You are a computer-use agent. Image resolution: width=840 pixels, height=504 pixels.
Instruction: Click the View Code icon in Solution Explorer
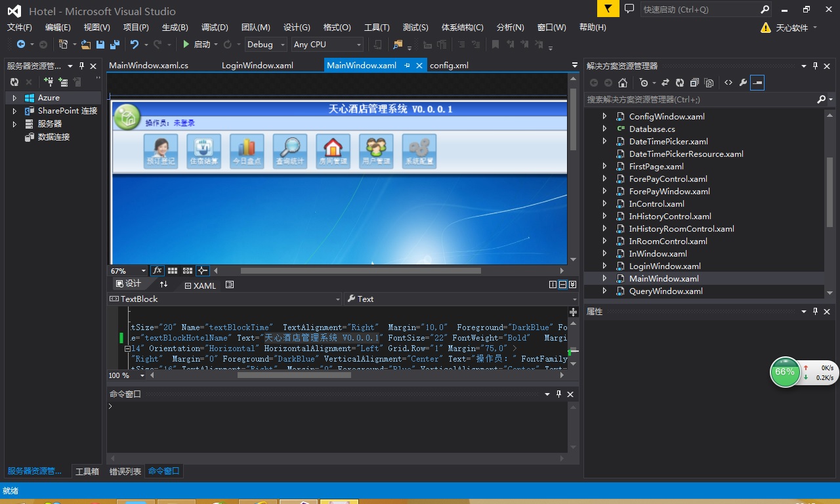click(x=728, y=83)
